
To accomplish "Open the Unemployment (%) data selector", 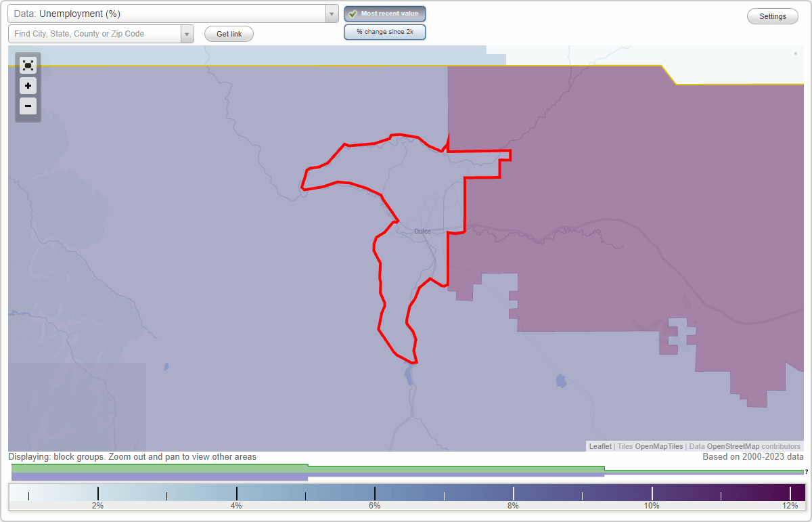I will pyautogui.click(x=169, y=14).
